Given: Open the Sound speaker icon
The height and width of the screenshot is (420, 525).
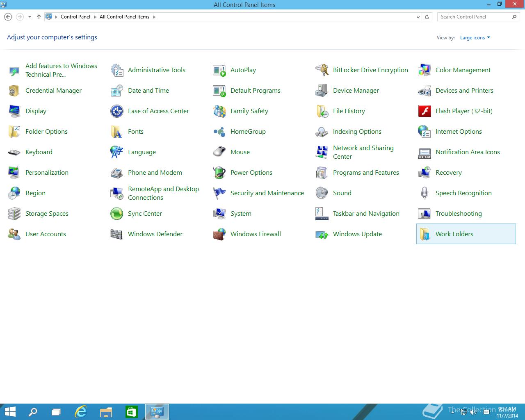Looking at the screenshot, I should 322,193.
